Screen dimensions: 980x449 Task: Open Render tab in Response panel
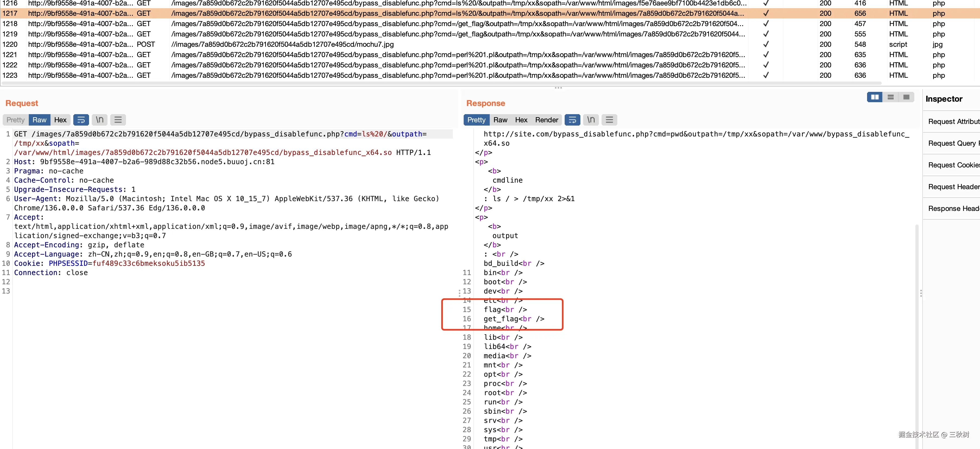(546, 120)
